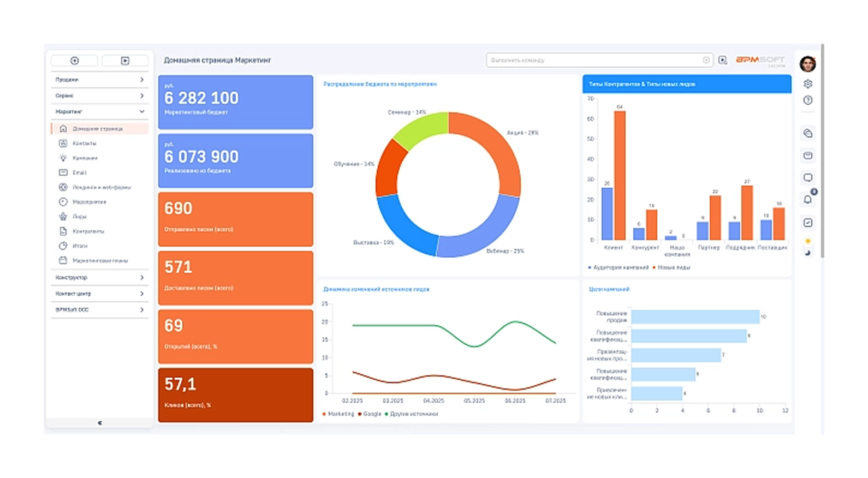Open the chat bubble icon in right panel
Viewport: 868px width, 478px height.
808,177
